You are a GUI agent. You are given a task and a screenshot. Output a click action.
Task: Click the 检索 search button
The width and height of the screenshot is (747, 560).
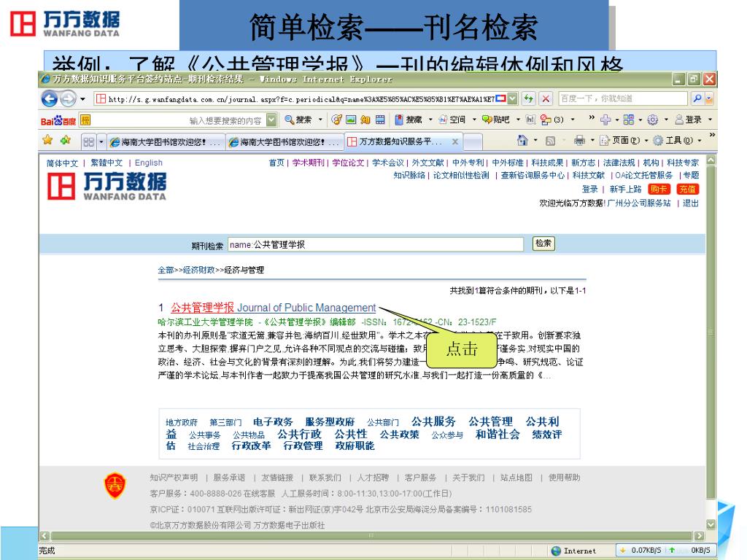[543, 244]
